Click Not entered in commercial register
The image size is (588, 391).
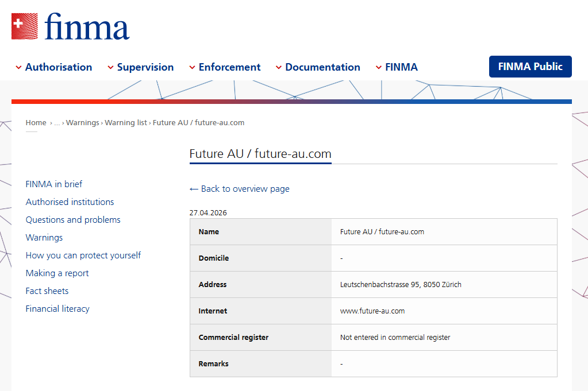pyautogui.click(x=395, y=338)
